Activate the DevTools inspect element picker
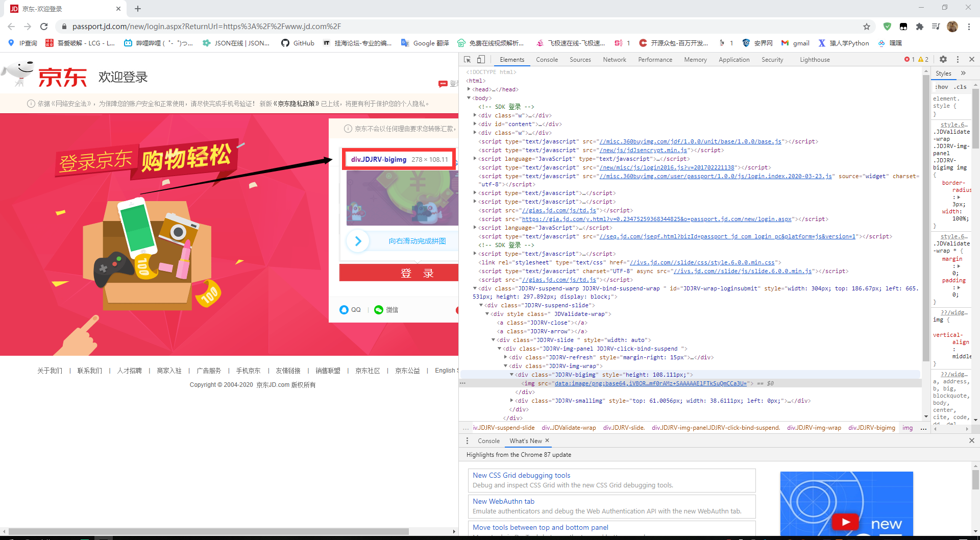The image size is (980, 540). pyautogui.click(x=467, y=60)
